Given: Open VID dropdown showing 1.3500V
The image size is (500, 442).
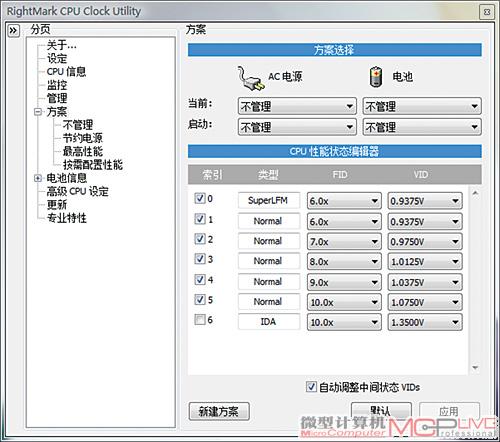Looking at the screenshot, I should 425,322.
